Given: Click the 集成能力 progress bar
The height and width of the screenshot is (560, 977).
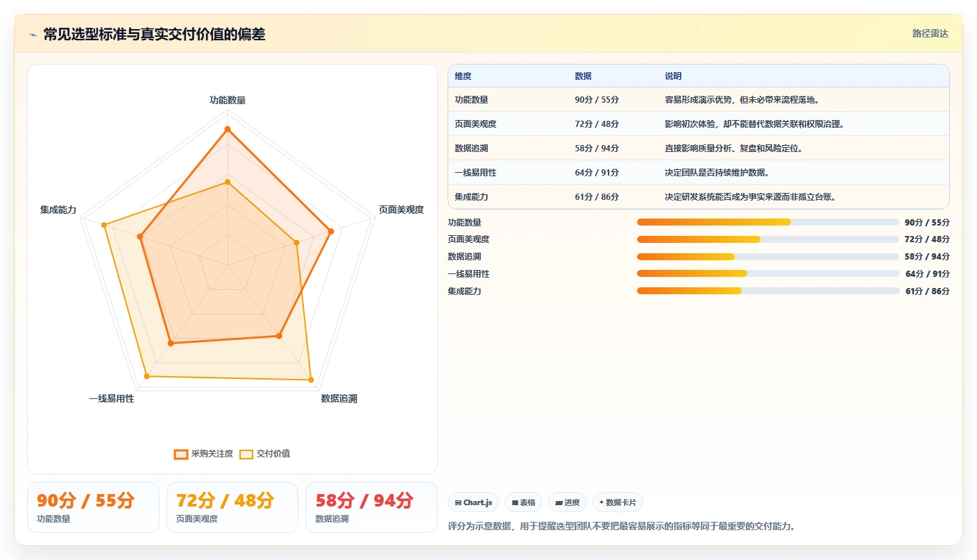Looking at the screenshot, I should [767, 291].
